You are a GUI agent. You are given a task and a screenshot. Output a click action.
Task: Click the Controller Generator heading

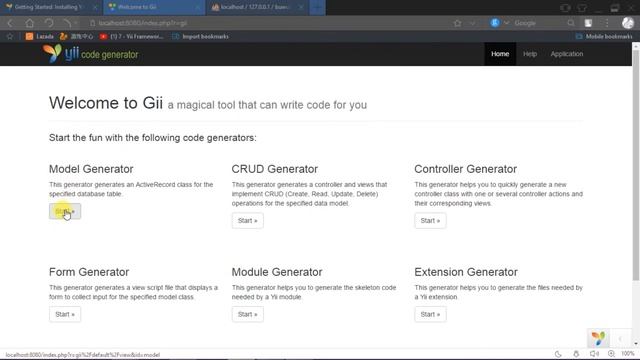point(466,169)
